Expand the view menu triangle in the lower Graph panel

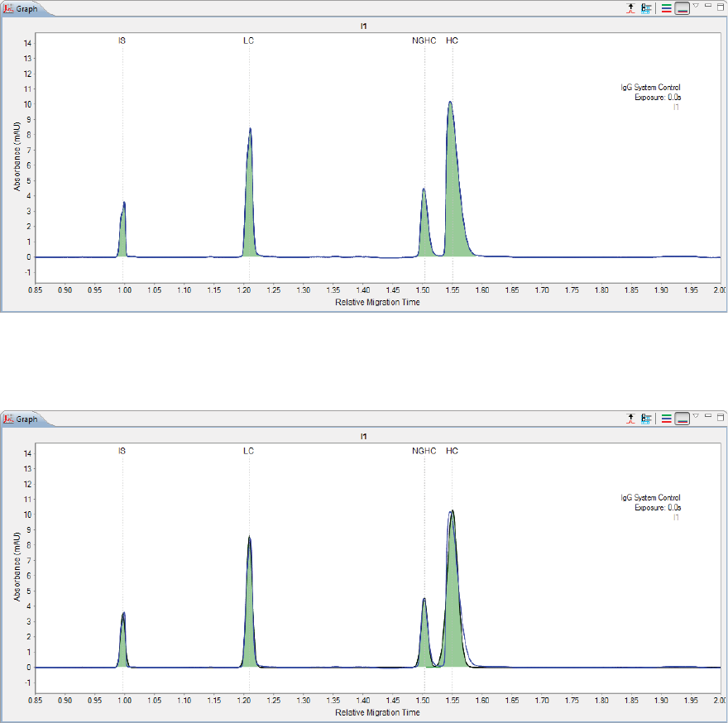coord(696,416)
